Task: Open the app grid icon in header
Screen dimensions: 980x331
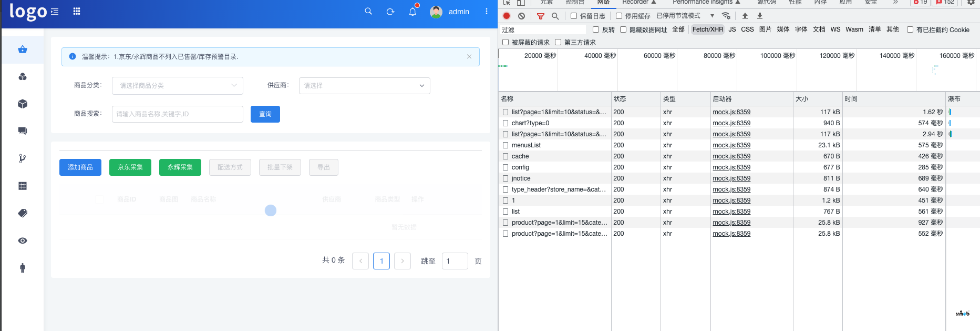Action: (x=77, y=12)
